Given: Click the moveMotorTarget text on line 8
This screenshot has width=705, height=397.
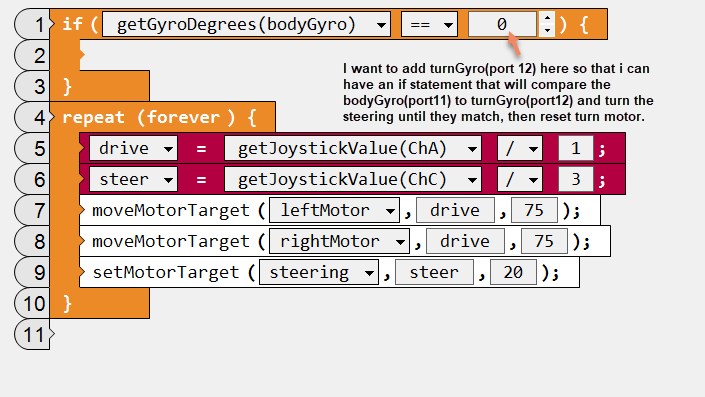Looking at the screenshot, I should [x=170, y=241].
